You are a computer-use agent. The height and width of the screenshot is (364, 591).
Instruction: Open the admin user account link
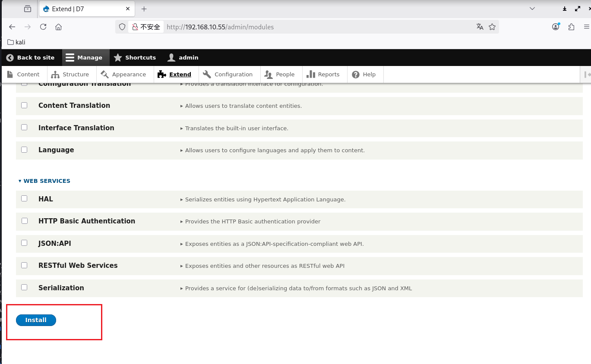pos(183,57)
